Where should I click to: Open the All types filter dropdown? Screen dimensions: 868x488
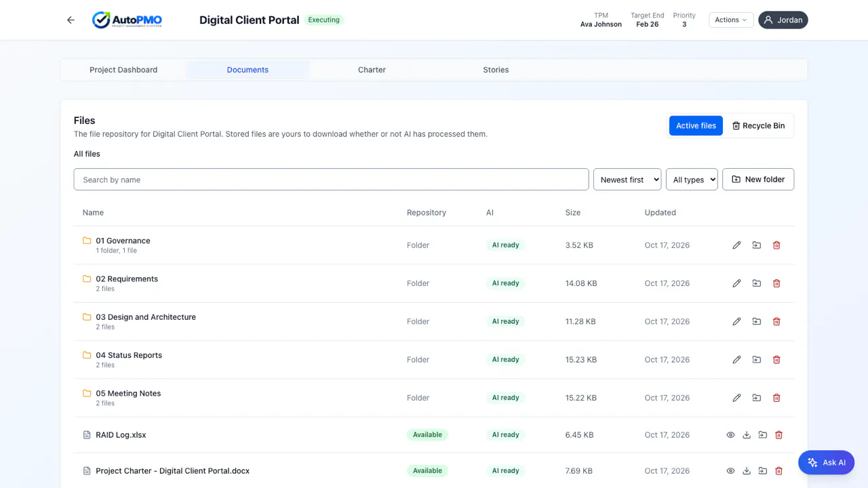[x=692, y=180]
